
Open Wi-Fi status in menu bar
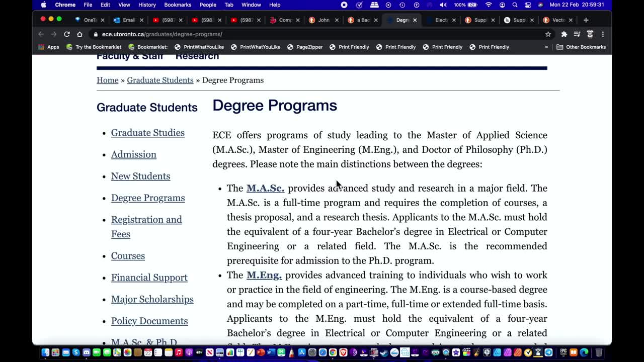pos(488,5)
